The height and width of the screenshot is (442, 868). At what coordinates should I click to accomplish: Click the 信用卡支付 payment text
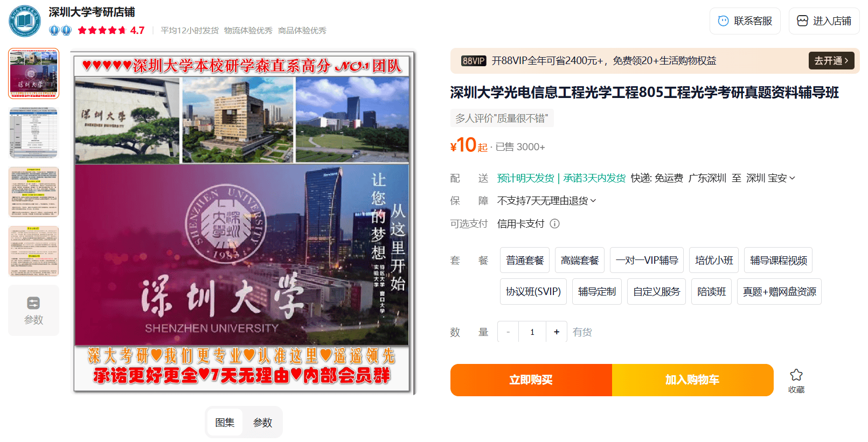click(x=520, y=223)
